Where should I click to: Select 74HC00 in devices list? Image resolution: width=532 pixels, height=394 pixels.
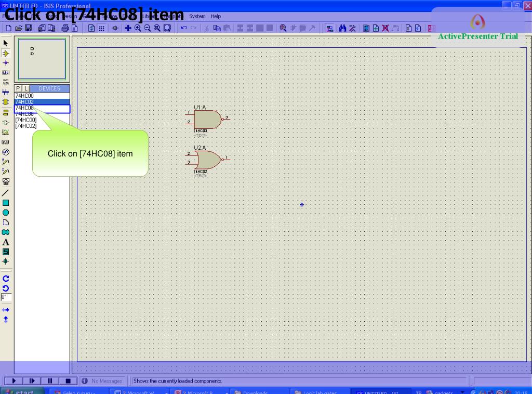click(x=42, y=96)
